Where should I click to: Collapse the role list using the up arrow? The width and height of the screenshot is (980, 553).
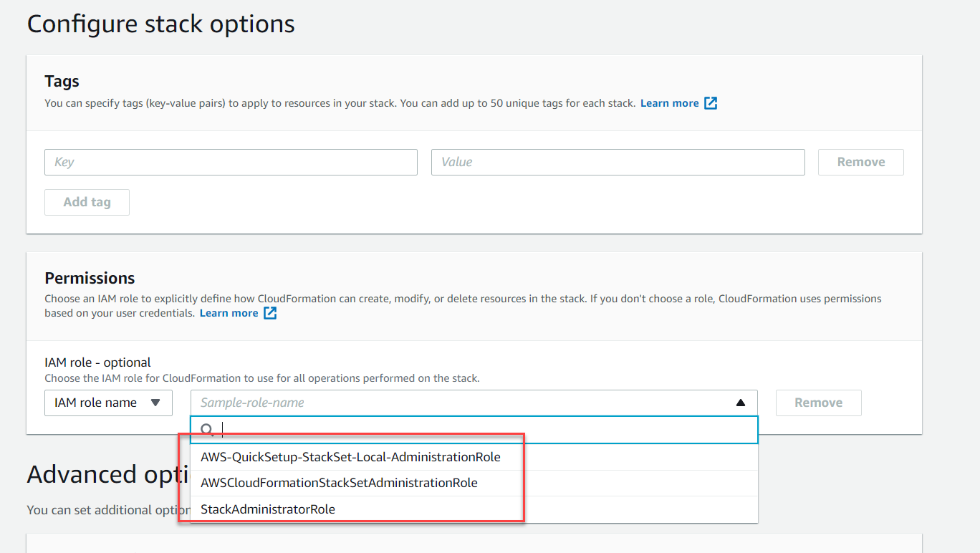tap(741, 403)
